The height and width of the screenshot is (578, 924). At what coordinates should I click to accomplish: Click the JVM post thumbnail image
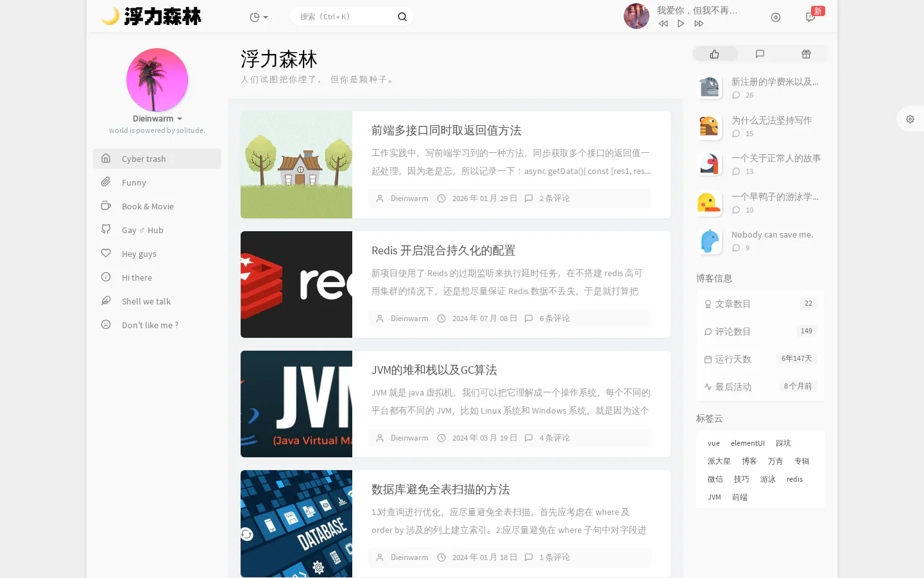pos(296,404)
